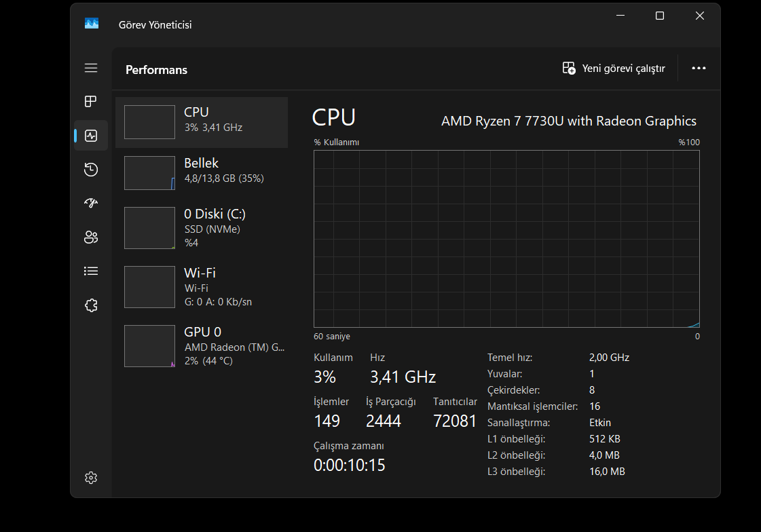761x532 pixels.
Task: Select the GPU 0 performance entry
Action: (x=202, y=346)
